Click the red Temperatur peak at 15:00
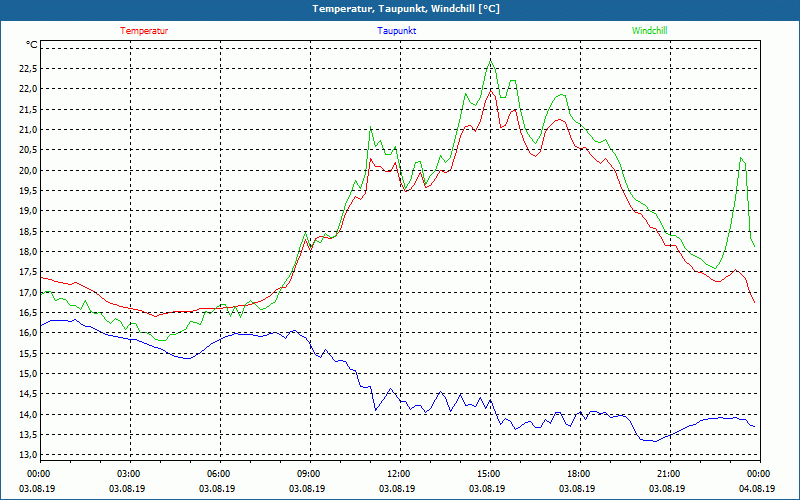The height and width of the screenshot is (500, 800). 491,90
